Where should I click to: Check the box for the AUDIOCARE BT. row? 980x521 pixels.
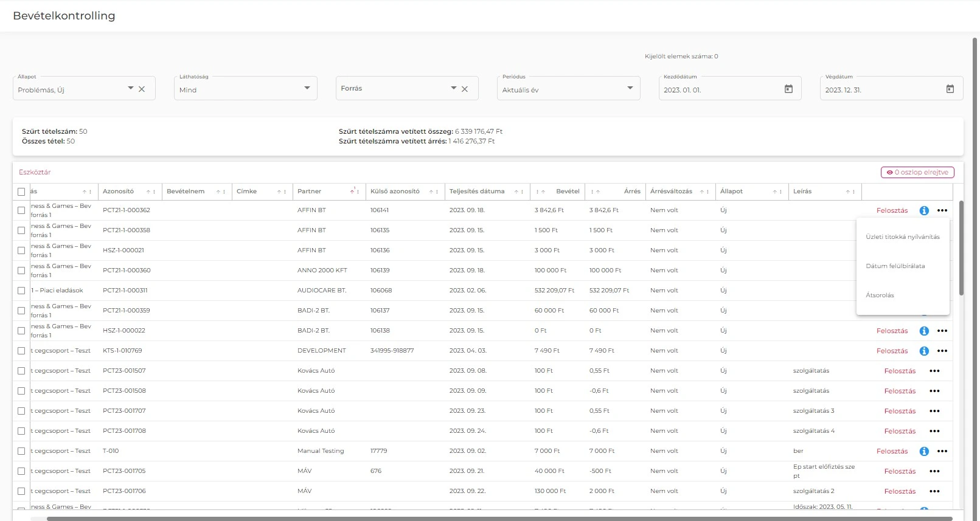21,291
